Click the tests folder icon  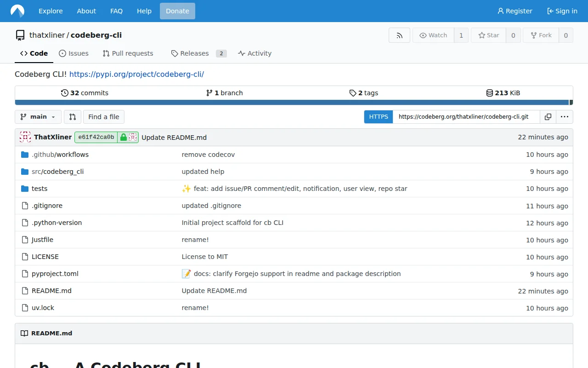tap(25, 189)
